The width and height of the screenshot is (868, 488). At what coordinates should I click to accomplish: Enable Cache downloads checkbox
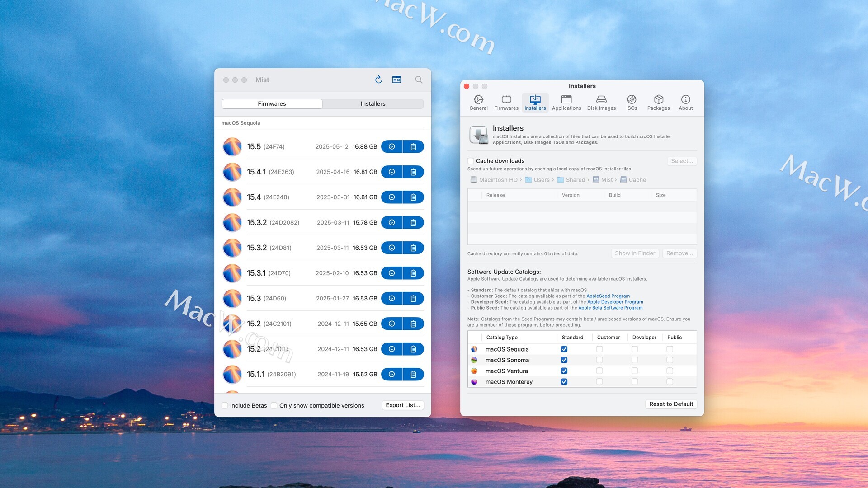[471, 161]
